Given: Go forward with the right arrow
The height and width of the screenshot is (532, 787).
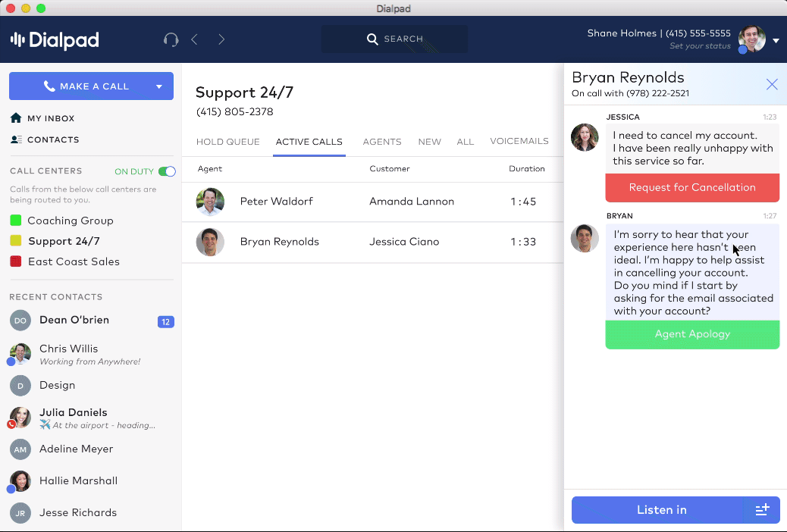Looking at the screenshot, I should [221, 39].
